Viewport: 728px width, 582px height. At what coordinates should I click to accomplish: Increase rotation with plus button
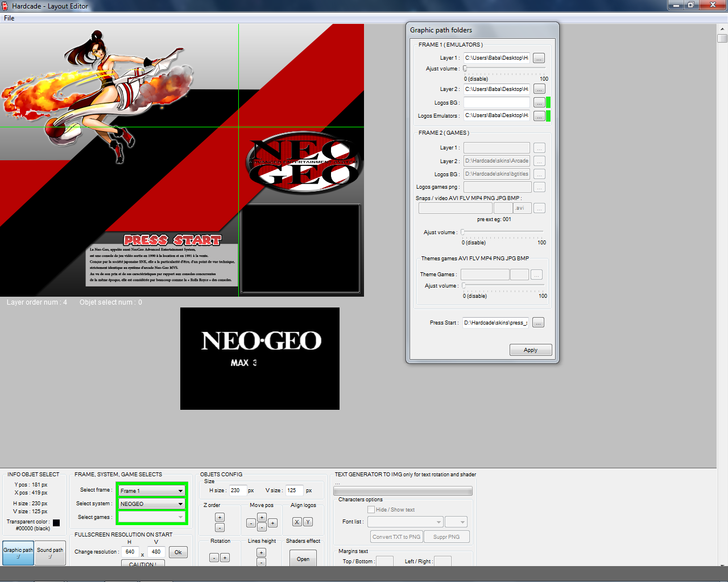[225, 558]
